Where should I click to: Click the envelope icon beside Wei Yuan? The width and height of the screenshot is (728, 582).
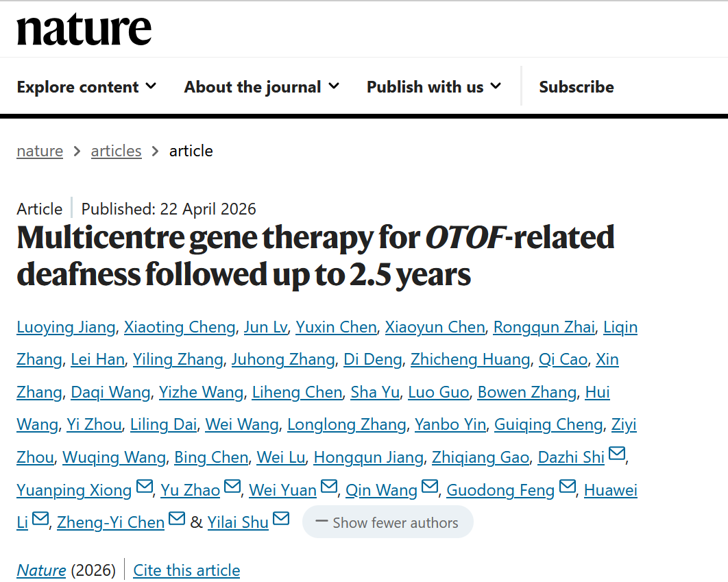(329, 487)
